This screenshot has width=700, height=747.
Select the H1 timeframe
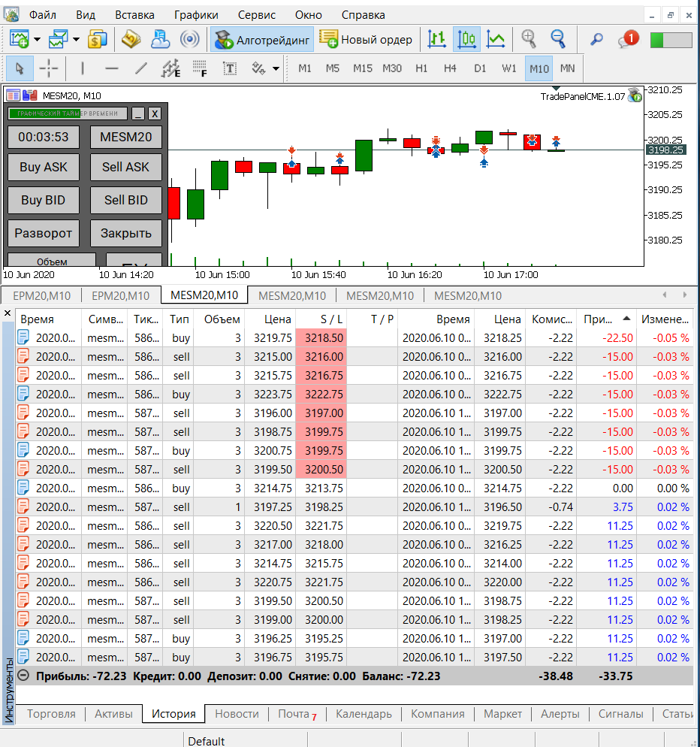(421, 68)
